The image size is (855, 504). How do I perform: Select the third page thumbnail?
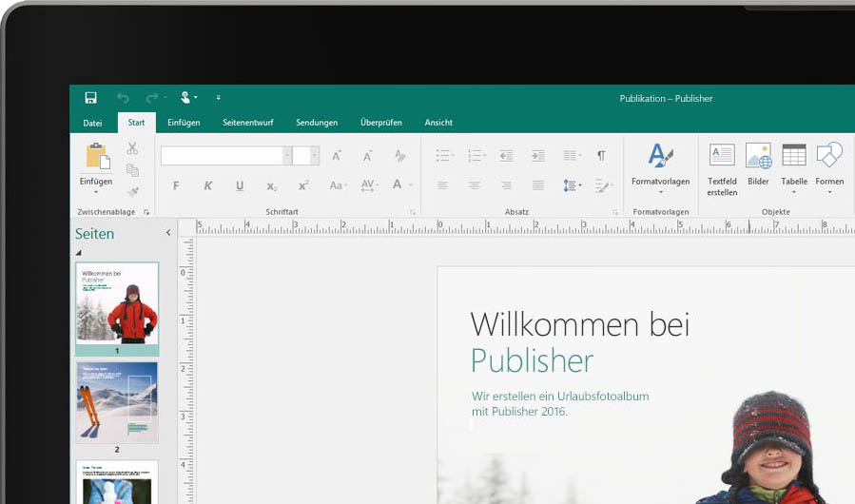coord(117,482)
